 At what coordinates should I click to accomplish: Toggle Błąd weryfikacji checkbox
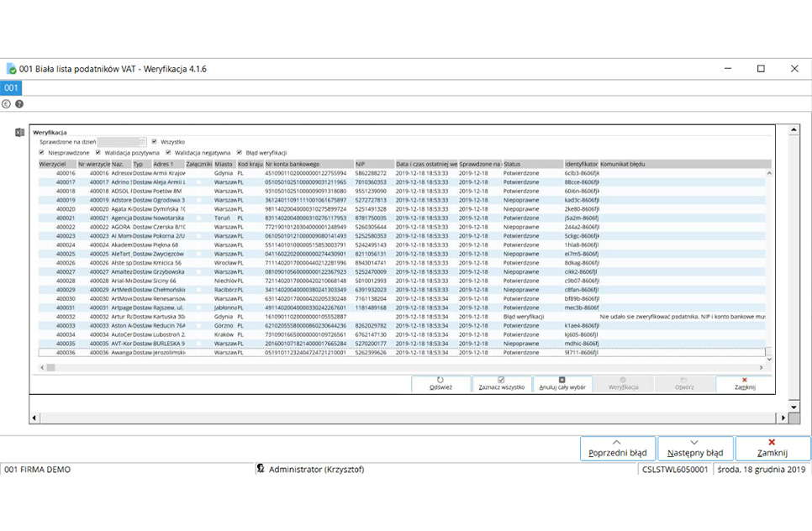240,153
